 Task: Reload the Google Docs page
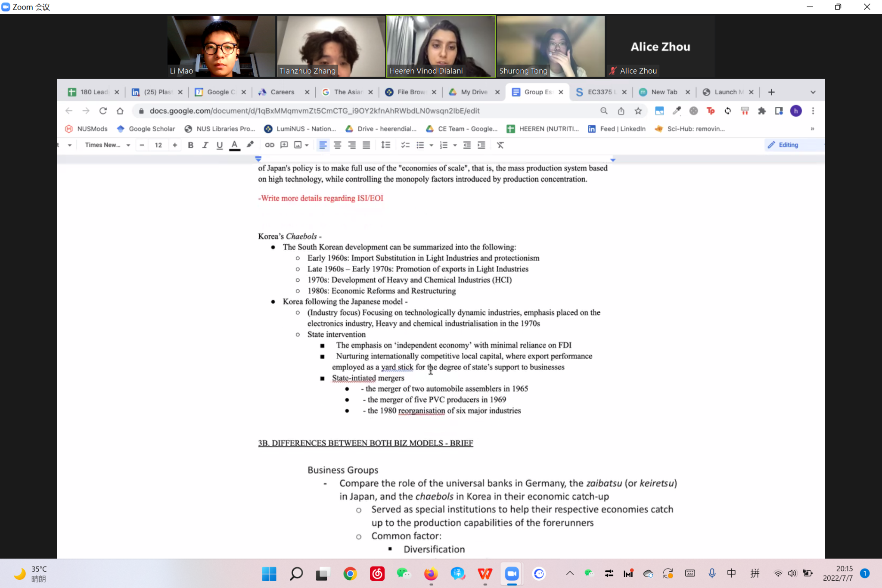(103, 111)
